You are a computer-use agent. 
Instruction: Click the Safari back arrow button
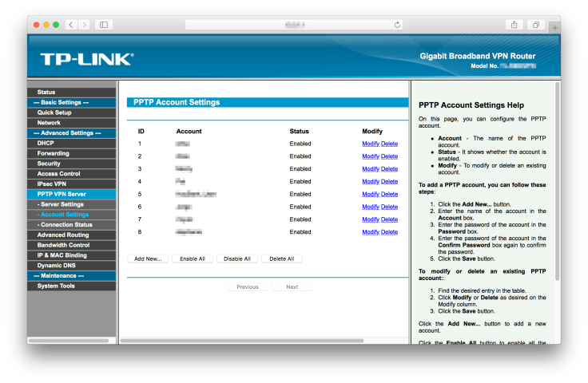(71, 25)
